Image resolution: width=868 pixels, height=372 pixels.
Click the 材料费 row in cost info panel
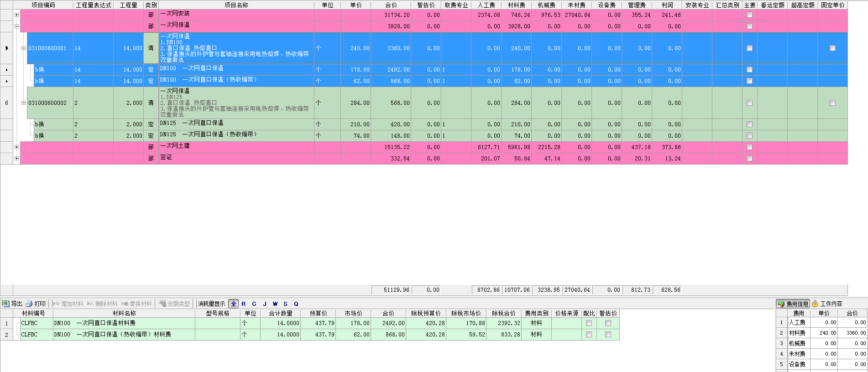[x=821, y=333]
